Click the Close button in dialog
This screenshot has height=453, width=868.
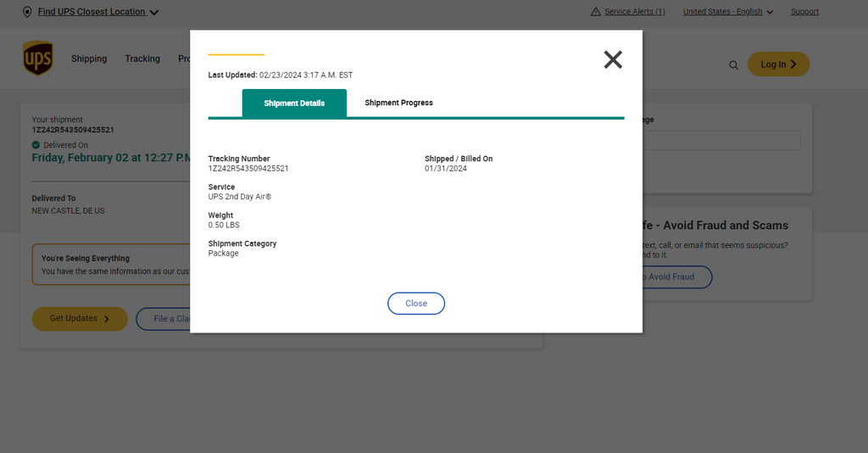coord(416,304)
